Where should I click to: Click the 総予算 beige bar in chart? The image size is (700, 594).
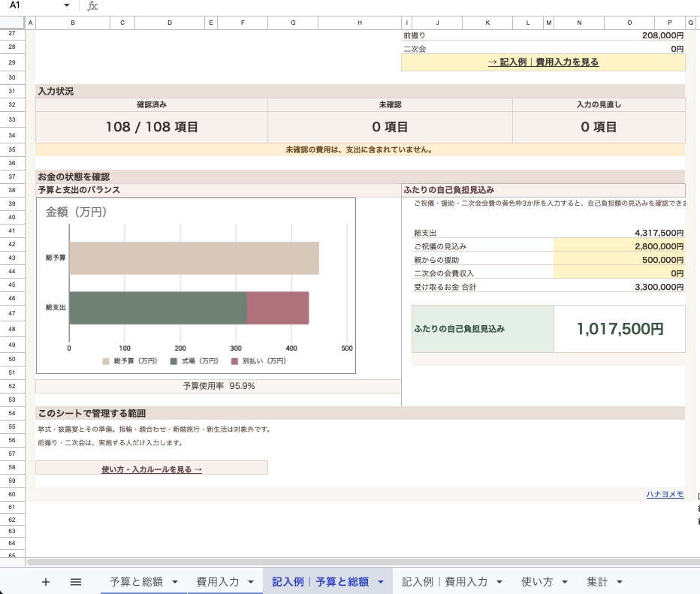(x=195, y=258)
